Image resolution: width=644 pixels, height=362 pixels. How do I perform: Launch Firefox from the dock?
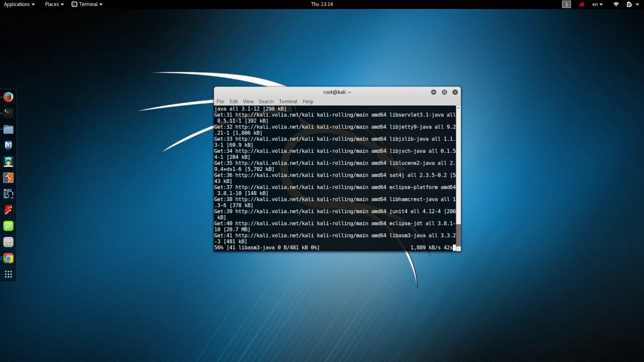tap(8, 97)
